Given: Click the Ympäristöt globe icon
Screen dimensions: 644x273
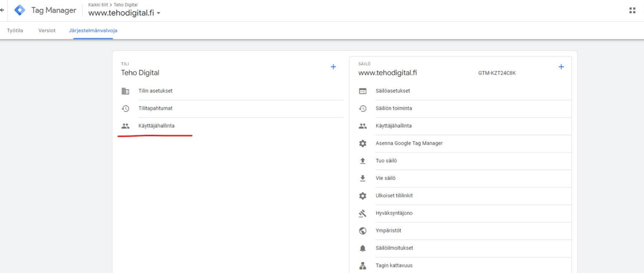Looking at the screenshot, I should [x=363, y=231].
